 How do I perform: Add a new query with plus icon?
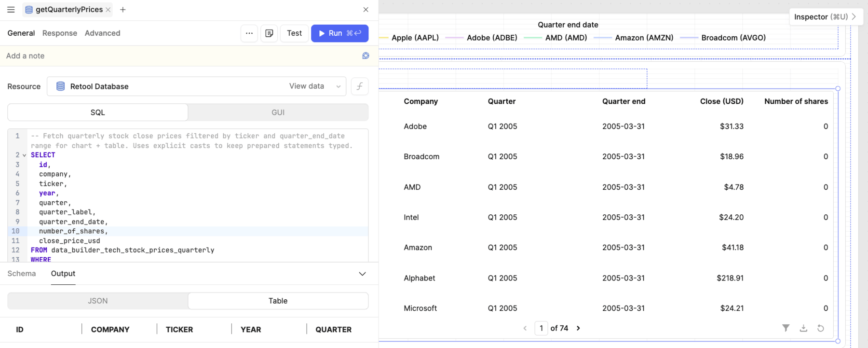(x=123, y=10)
